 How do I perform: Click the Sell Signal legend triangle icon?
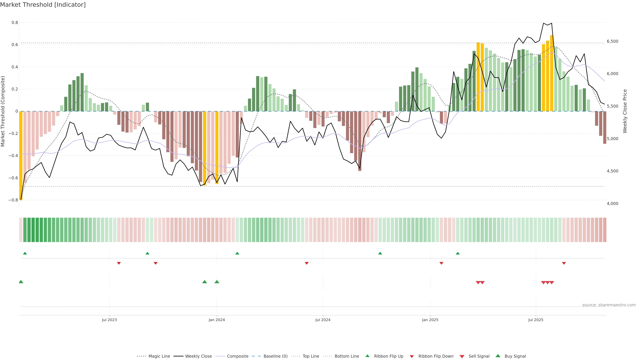[462, 356]
